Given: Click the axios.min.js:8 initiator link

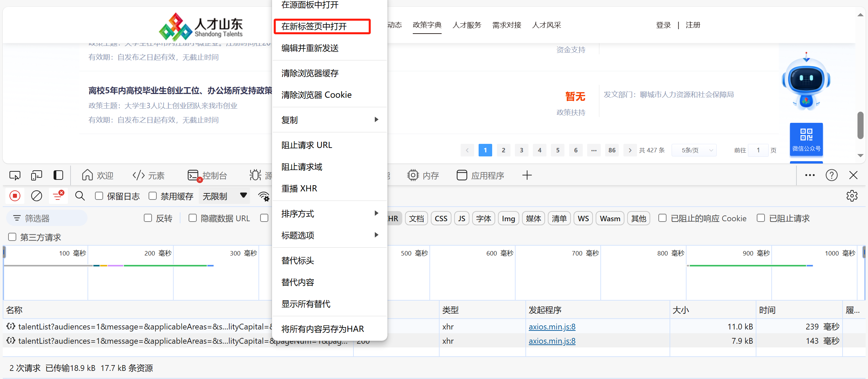Looking at the screenshot, I should (x=552, y=326).
